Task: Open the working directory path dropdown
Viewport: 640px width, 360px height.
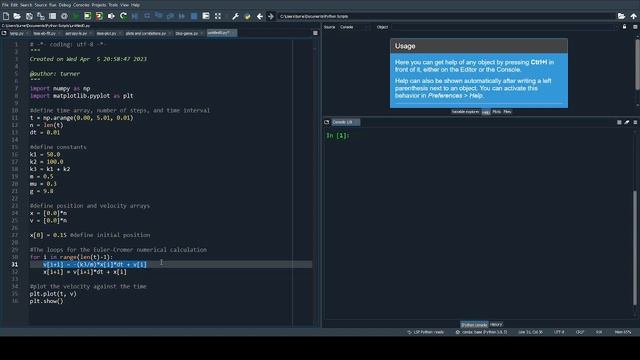Action: [446, 16]
